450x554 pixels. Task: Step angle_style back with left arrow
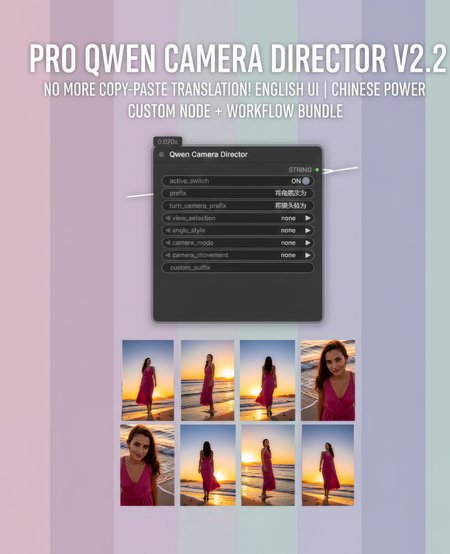pyautogui.click(x=168, y=230)
